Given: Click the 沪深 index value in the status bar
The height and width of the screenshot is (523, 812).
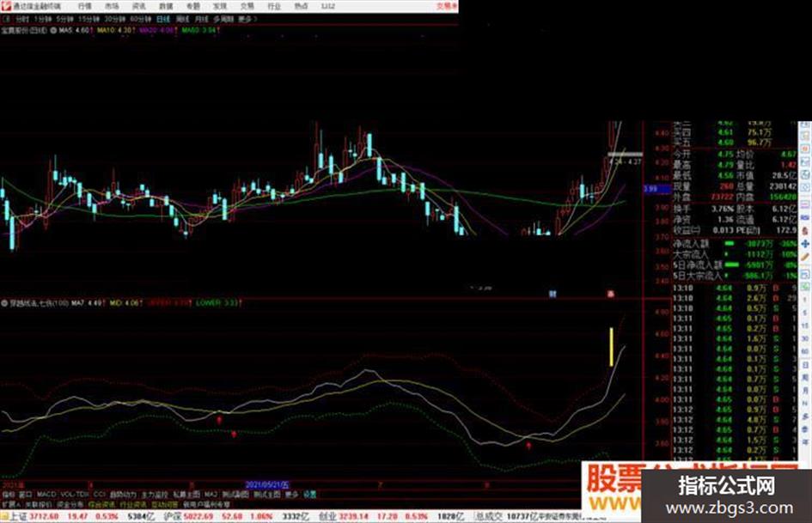Looking at the screenshot, I should (198, 517).
